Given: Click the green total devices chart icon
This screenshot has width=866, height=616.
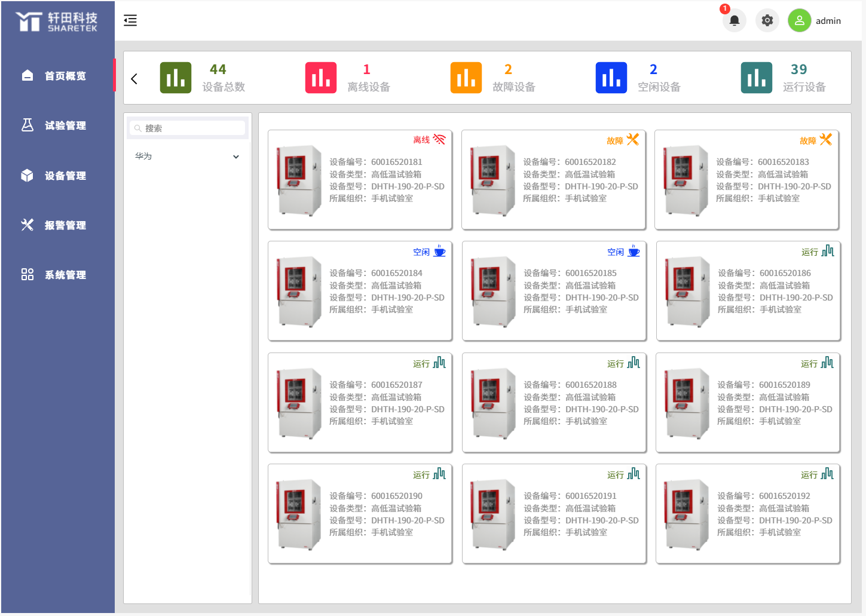Looking at the screenshot, I should click(176, 78).
